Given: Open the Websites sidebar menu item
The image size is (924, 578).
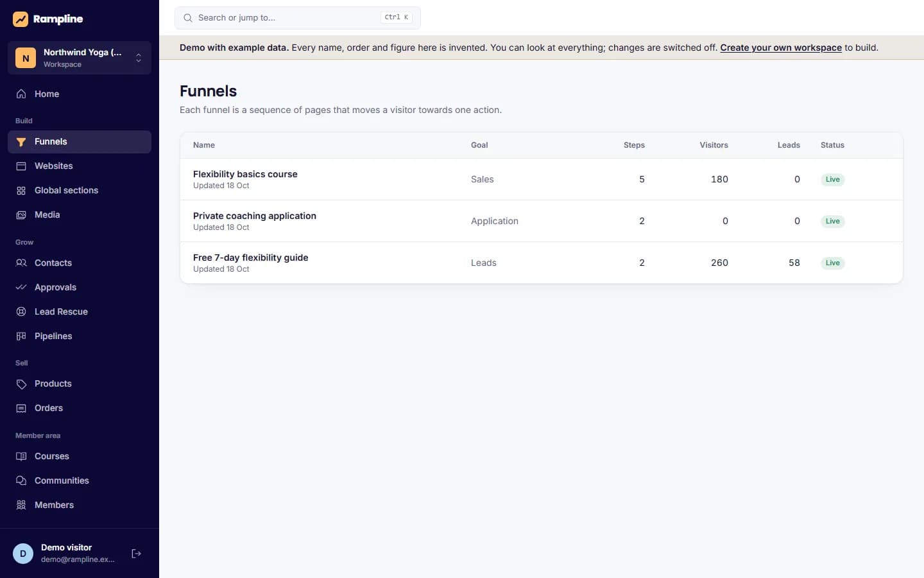Looking at the screenshot, I should 80,166.
